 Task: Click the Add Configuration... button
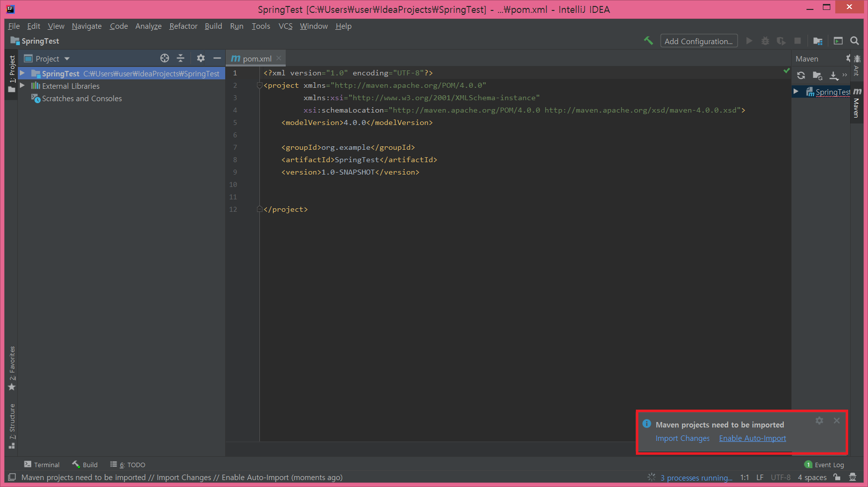tap(699, 41)
